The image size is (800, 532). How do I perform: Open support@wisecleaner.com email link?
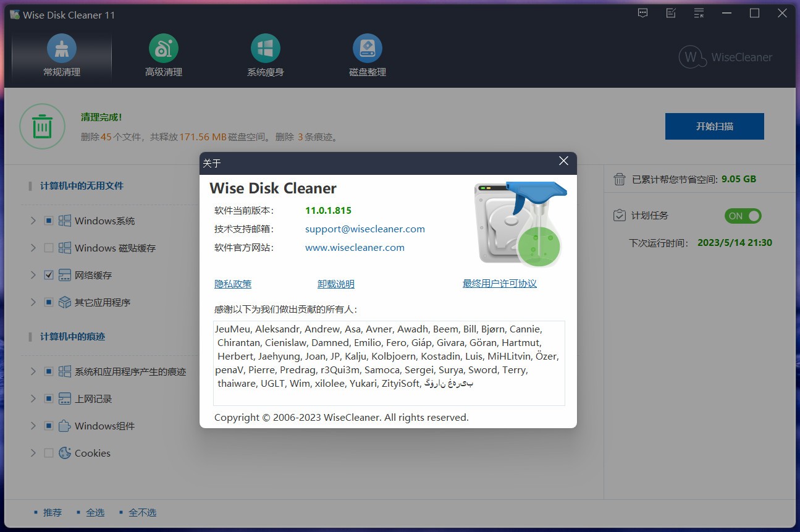[x=365, y=229]
